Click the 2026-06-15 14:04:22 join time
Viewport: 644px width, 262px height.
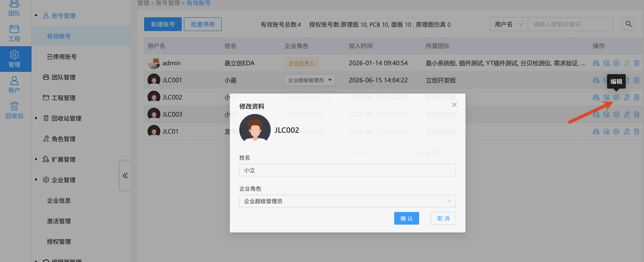(x=378, y=80)
